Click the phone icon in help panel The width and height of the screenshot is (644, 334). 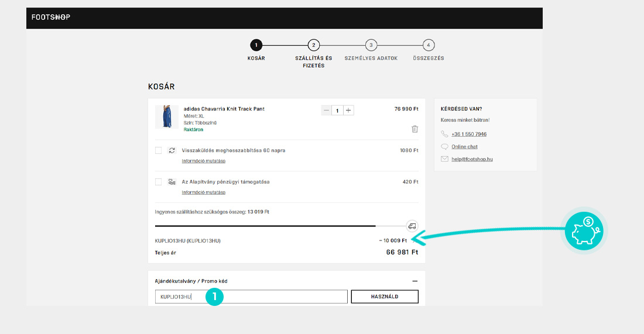(x=445, y=134)
